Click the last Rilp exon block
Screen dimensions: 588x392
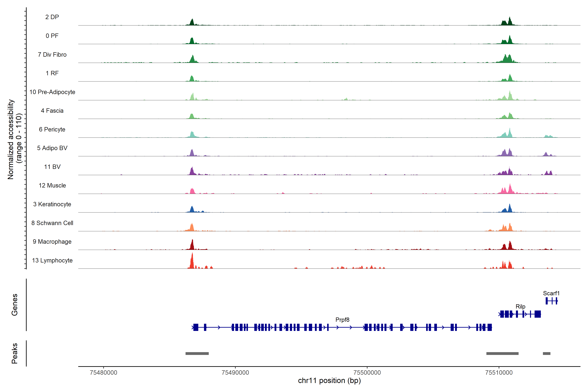[x=538, y=314]
